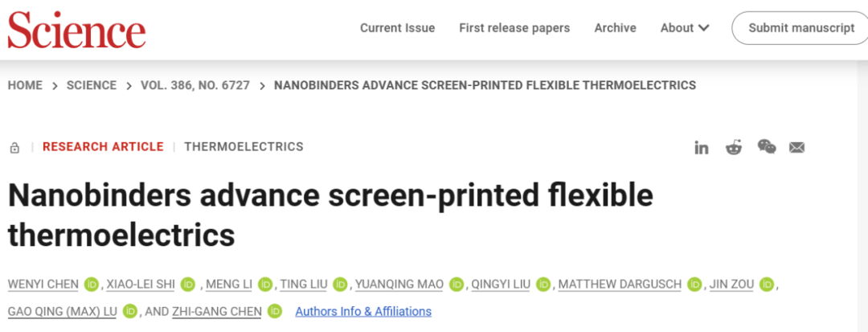Open Matthew Dargusch's ORCID icon
The height and width of the screenshot is (332, 868).
tap(694, 285)
